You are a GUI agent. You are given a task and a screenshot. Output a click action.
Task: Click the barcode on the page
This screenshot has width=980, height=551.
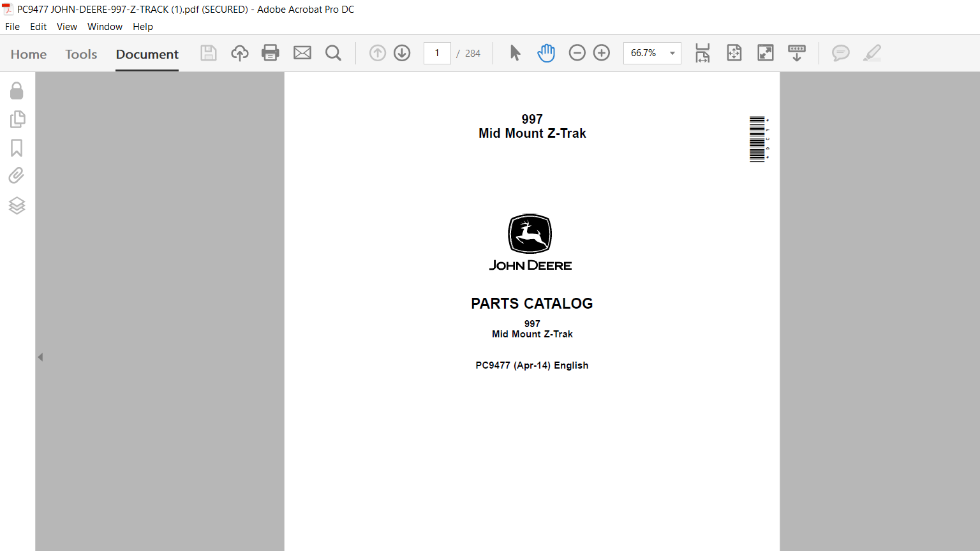[759, 139]
